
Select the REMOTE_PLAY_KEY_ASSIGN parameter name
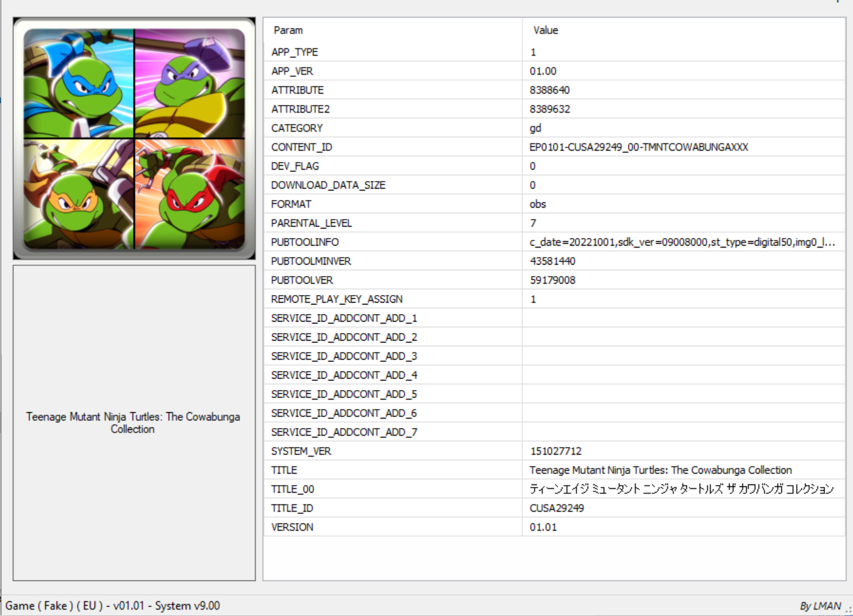tap(337, 299)
